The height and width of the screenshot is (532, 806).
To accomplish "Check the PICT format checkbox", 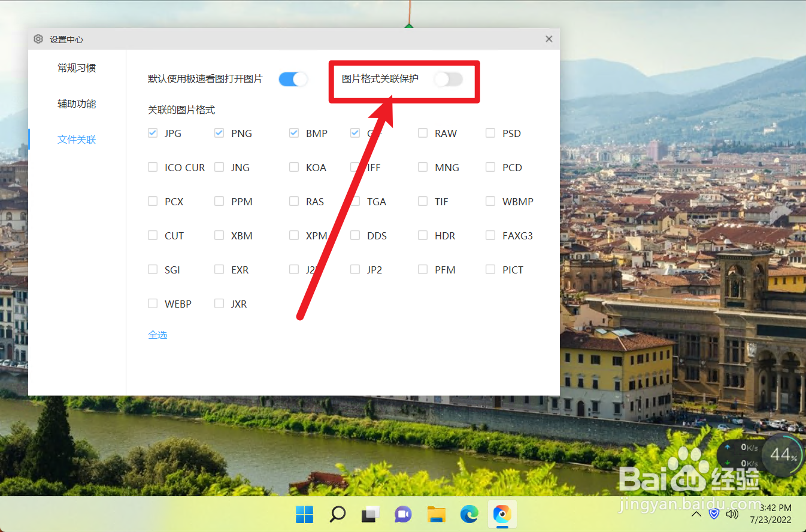I will coord(490,269).
